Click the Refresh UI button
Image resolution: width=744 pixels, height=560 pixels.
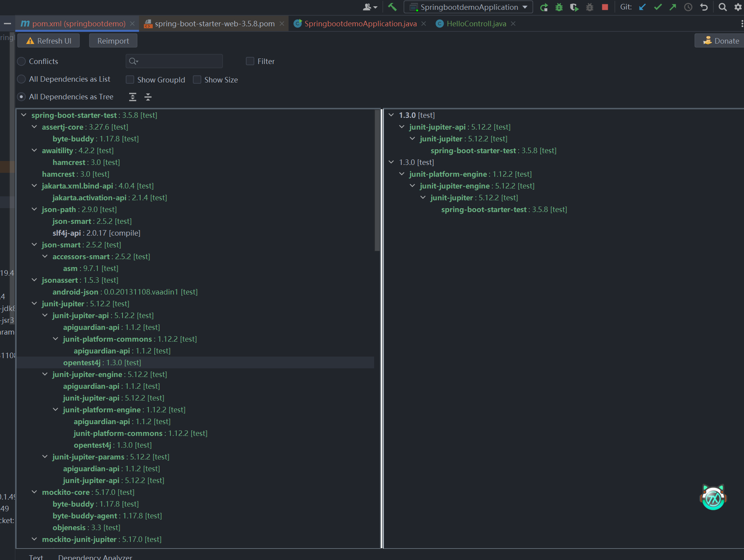point(48,41)
